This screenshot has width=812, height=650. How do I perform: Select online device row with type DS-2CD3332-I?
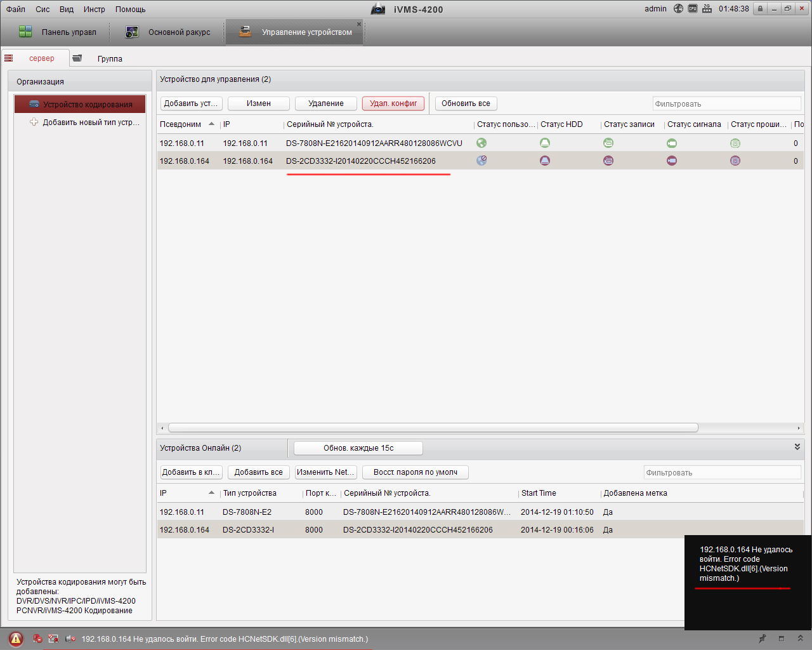pyautogui.click(x=480, y=529)
